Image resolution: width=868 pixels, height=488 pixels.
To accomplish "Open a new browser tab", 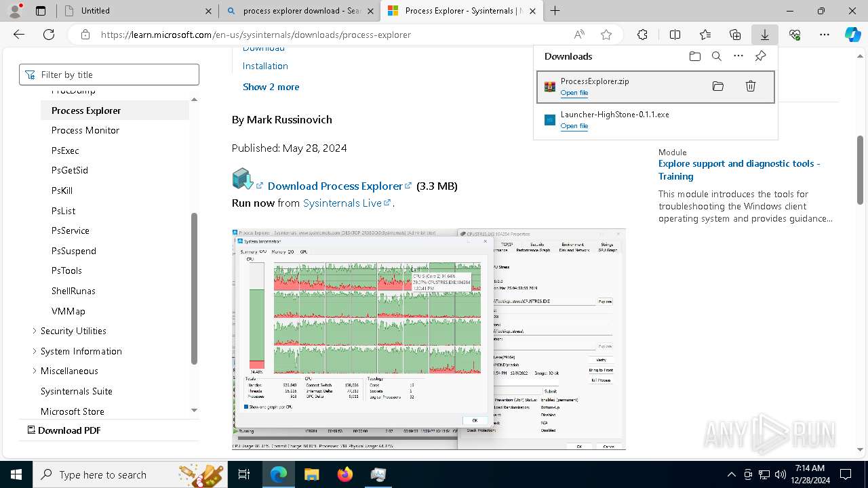I will 555,11.
